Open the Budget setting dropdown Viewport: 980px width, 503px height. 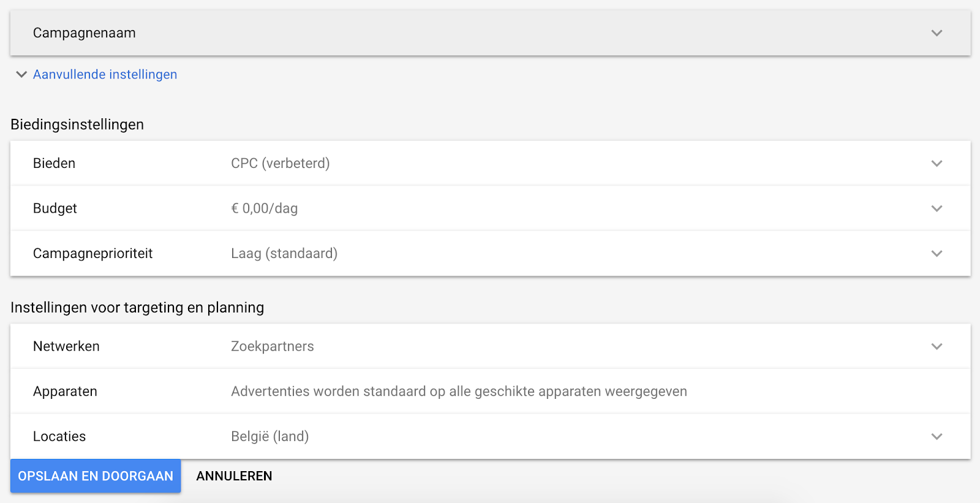coord(937,208)
